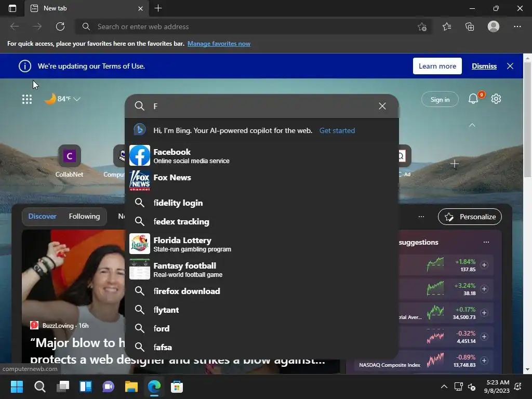Image resolution: width=532 pixels, height=399 pixels.
Task: Select the fafsa search suggestion
Action: [262, 347]
